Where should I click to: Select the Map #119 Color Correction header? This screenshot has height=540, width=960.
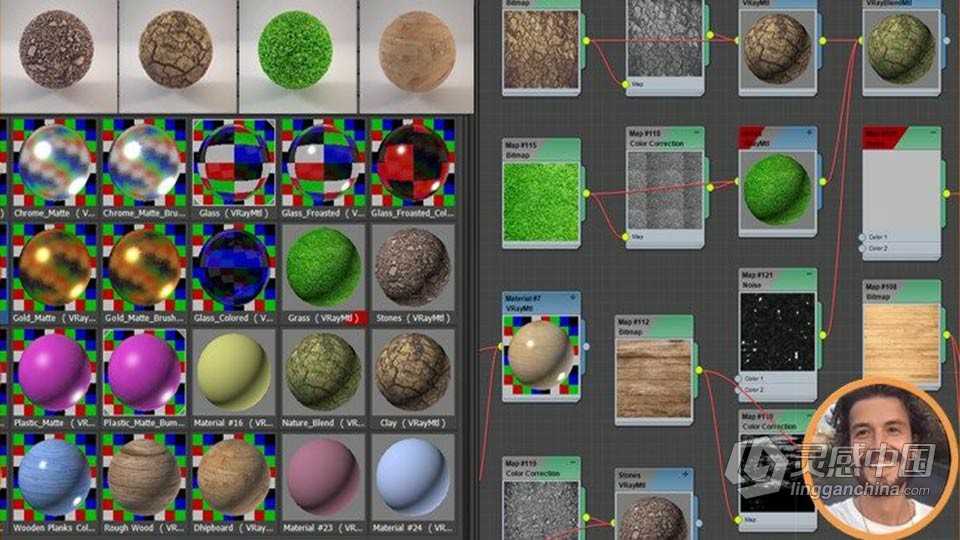coord(541,468)
